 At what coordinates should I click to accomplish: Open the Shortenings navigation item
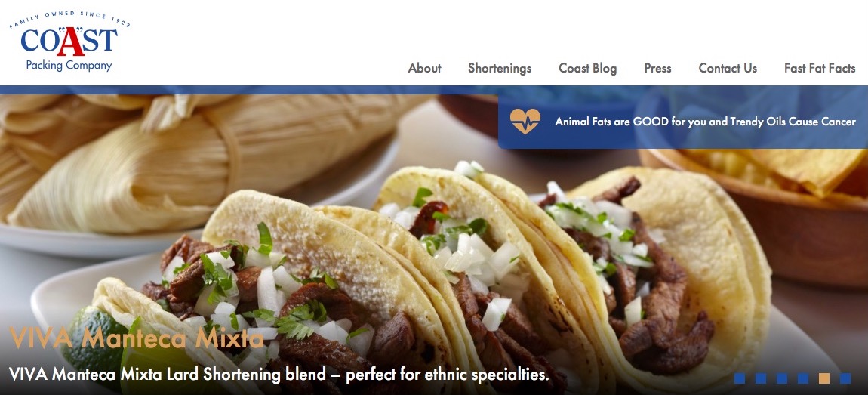click(x=500, y=68)
